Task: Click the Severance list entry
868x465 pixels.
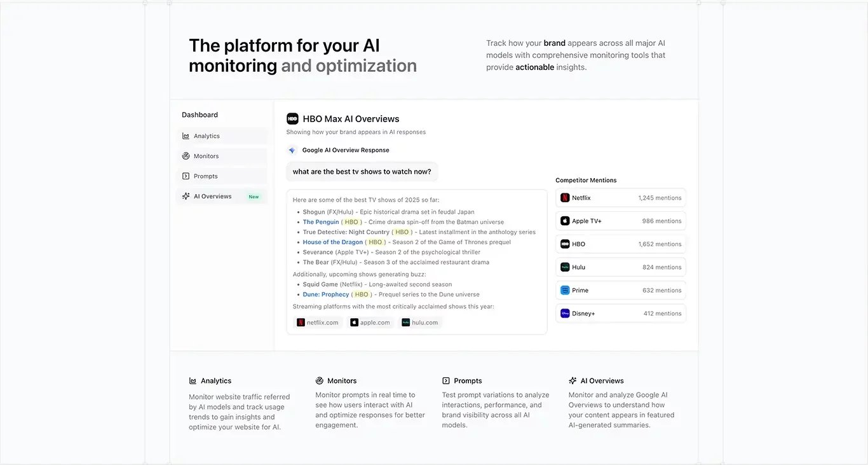Action: pyautogui.click(x=391, y=253)
